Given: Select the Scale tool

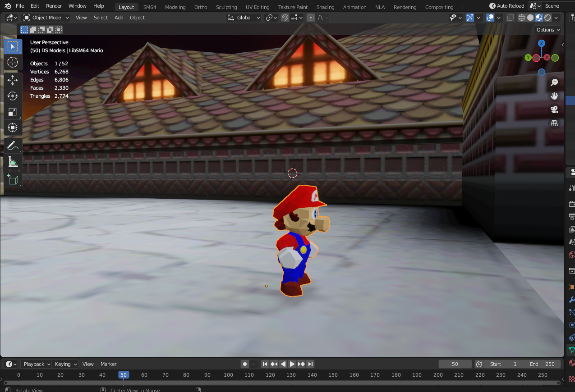Looking at the screenshot, I should pyautogui.click(x=13, y=111).
